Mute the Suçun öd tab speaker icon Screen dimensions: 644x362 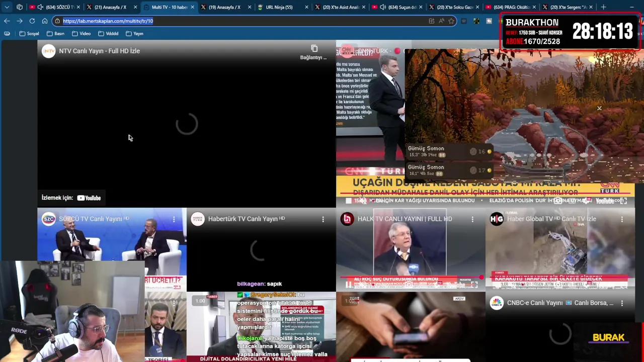(x=383, y=7)
